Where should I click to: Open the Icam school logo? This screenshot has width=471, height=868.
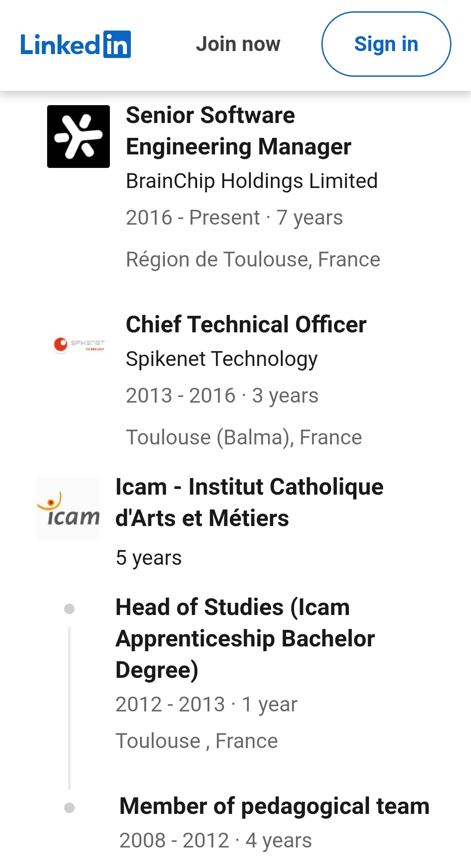68,508
